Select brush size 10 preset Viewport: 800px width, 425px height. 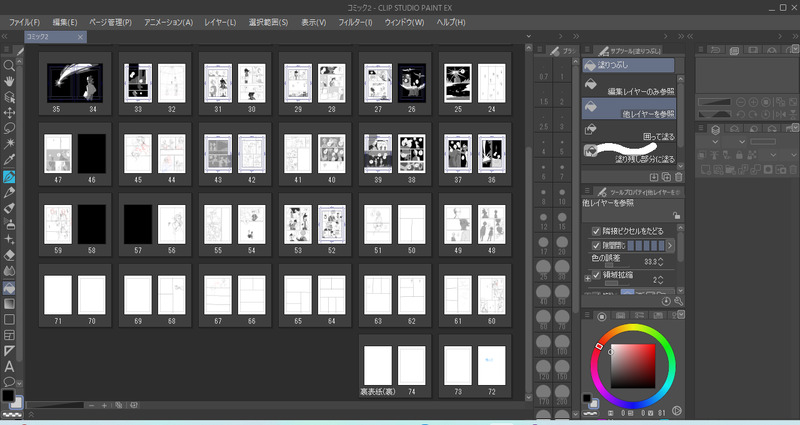point(562,196)
